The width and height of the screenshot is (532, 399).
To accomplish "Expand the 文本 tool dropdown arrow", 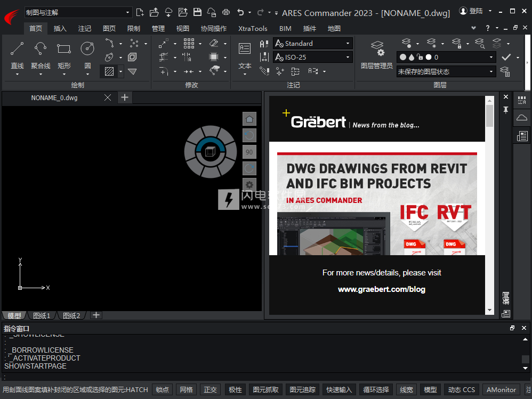I will (x=245, y=74).
